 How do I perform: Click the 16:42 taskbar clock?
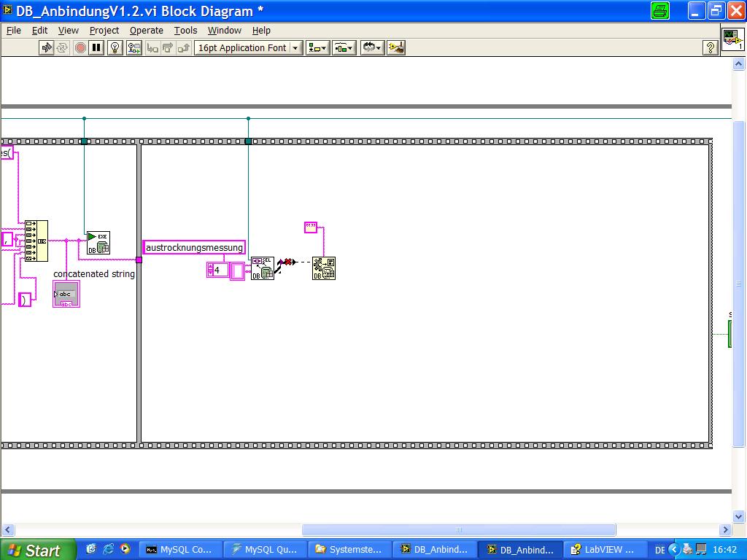click(725, 550)
